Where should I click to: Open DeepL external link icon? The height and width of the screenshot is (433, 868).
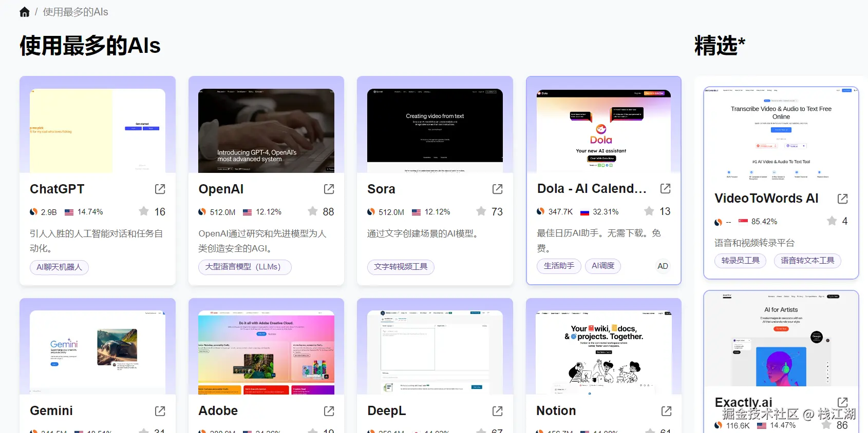498,411
